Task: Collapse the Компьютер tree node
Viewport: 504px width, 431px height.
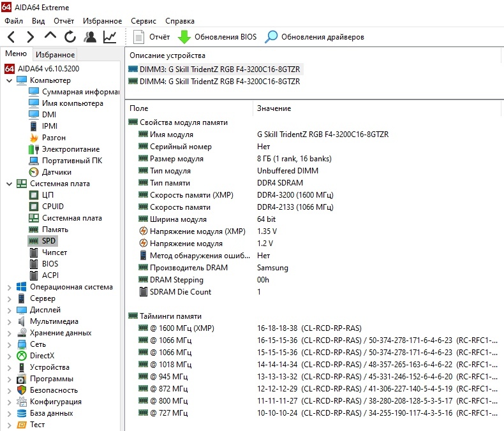Action: [x=10, y=80]
